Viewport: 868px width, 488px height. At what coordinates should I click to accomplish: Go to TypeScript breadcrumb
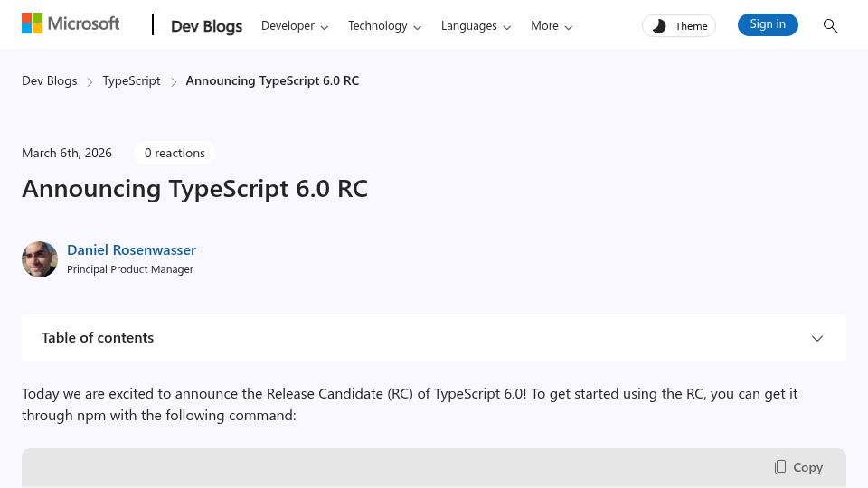[x=131, y=80]
